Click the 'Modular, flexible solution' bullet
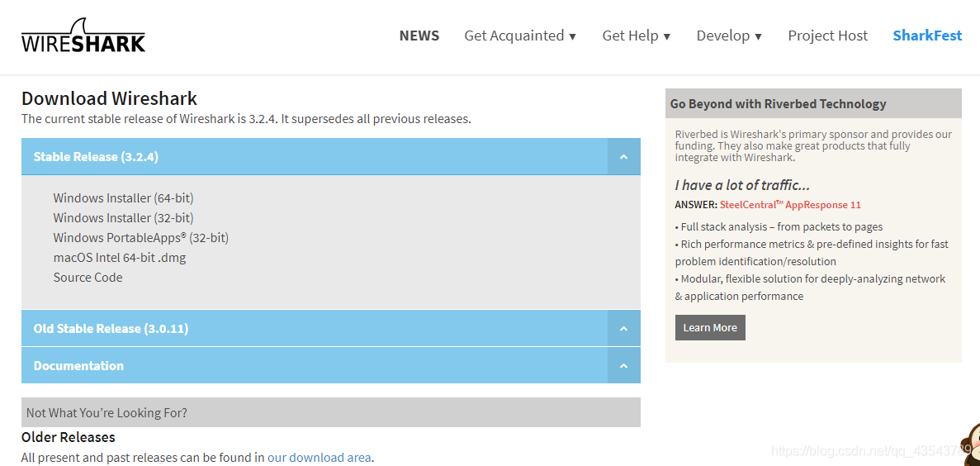Viewport: 980px width, 466px height. (x=811, y=288)
